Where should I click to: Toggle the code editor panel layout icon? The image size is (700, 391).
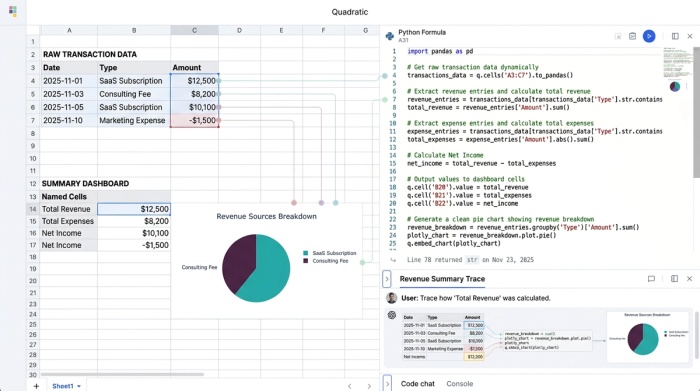675,36
